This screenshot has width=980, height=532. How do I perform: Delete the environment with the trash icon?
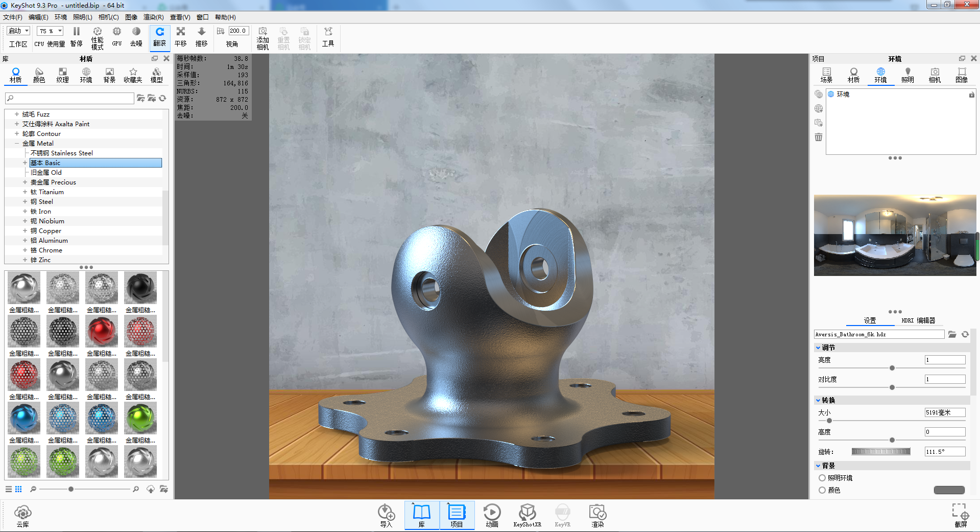click(x=819, y=137)
